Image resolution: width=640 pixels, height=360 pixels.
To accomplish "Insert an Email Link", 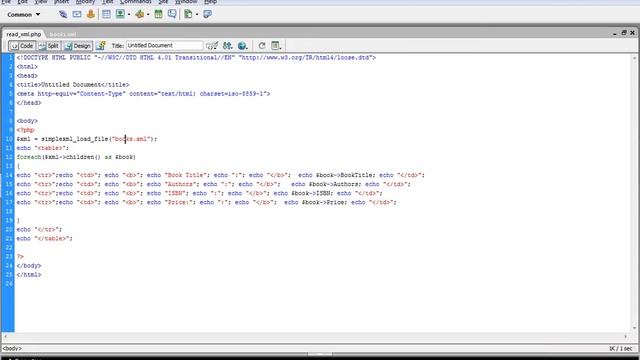I will [77, 14].
